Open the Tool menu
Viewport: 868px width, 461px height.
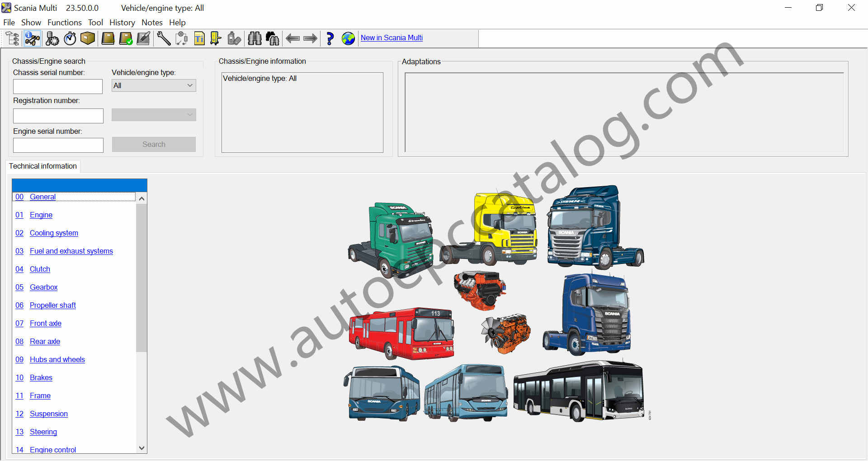[x=95, y=23]
